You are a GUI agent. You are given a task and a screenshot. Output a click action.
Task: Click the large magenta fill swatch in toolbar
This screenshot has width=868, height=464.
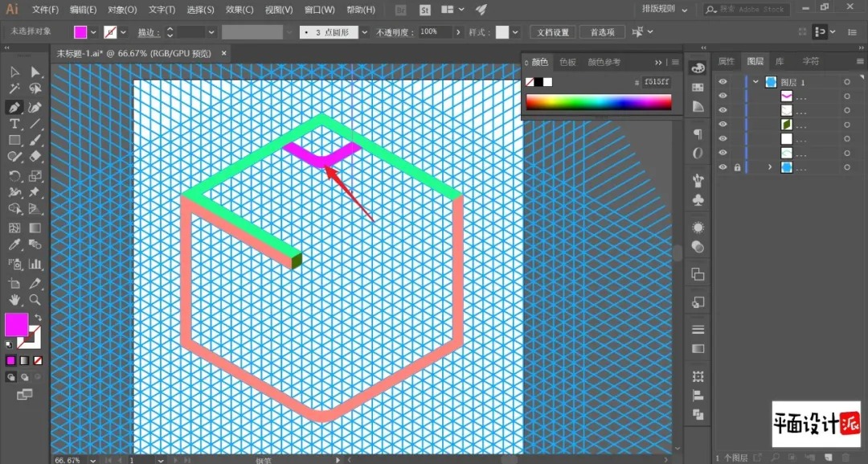tap(17, 324)
